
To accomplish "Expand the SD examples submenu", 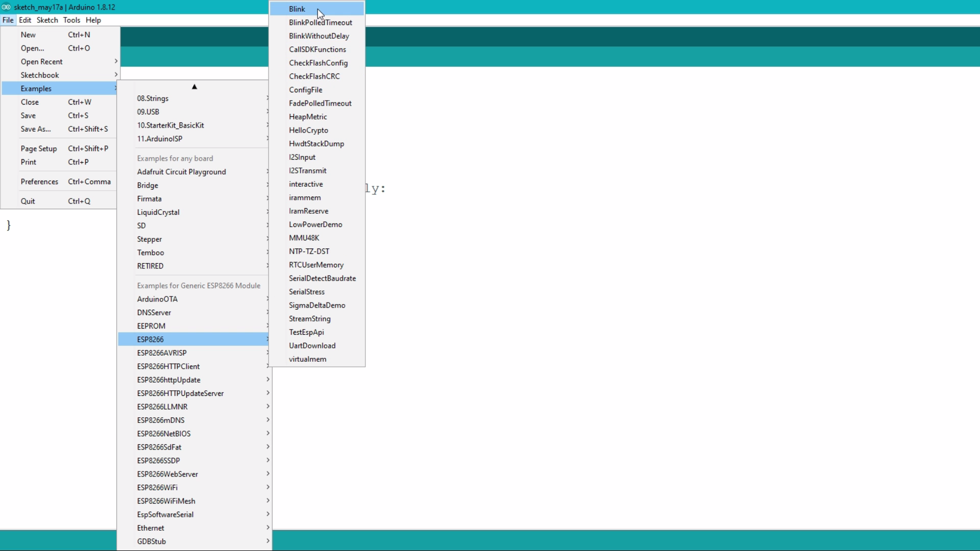I will (194, 226).
